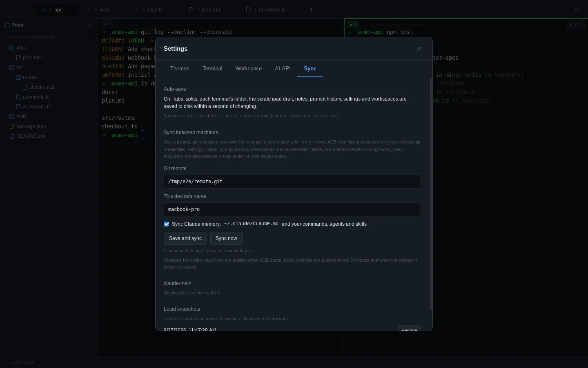Click the Sync now button

[x=226, y=238]
